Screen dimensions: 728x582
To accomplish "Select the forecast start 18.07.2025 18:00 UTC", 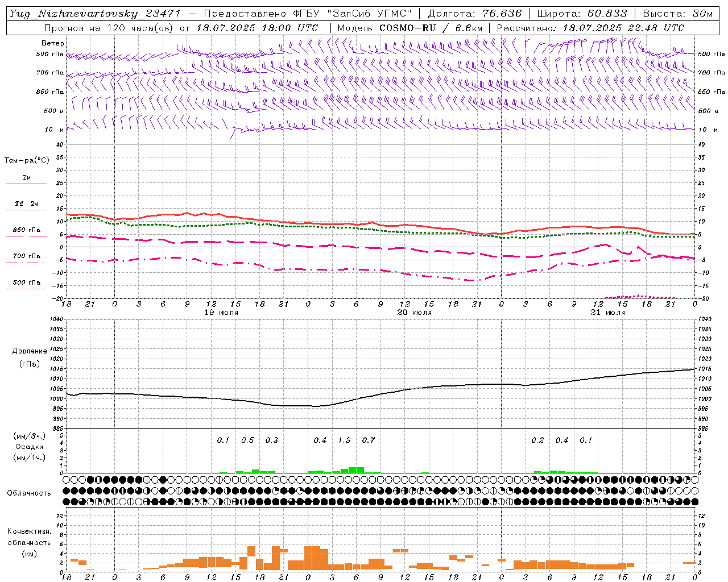I will pos(257,28).
